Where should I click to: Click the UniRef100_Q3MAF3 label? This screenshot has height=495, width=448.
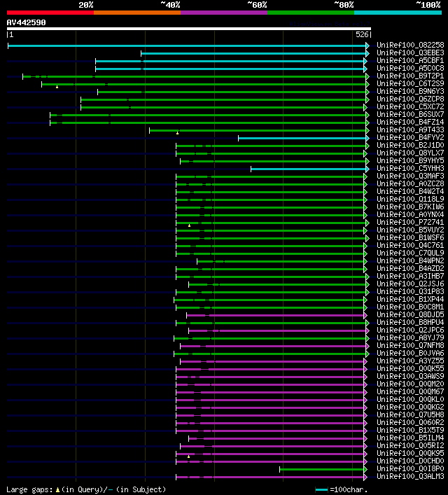410,176
